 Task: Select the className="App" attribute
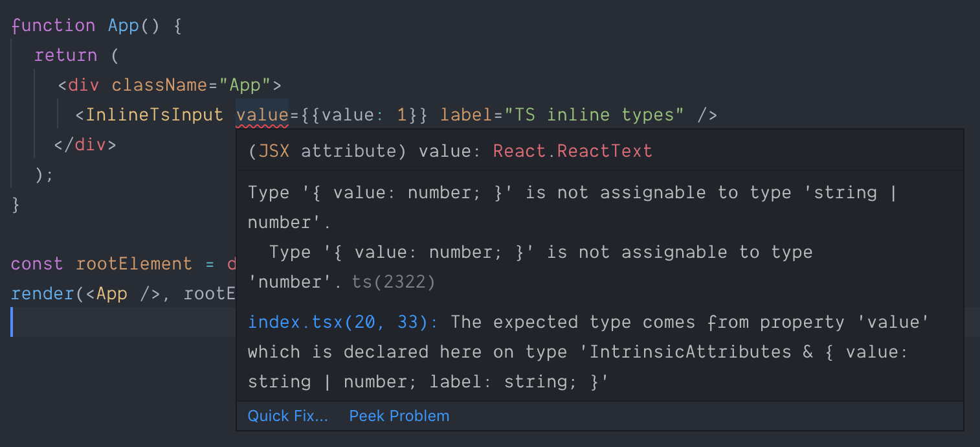click(x=190, y=84)
